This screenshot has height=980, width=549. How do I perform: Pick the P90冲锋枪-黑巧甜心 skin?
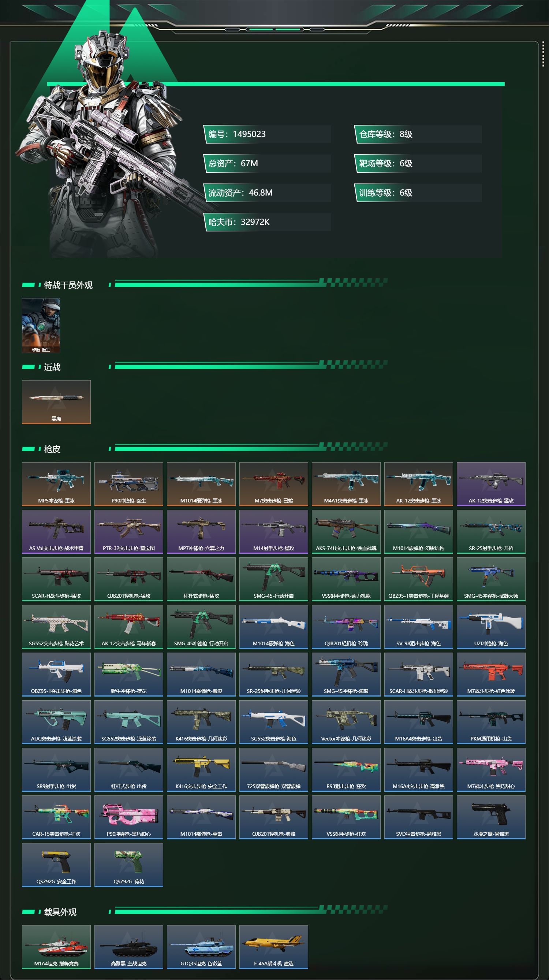[128, 817]
